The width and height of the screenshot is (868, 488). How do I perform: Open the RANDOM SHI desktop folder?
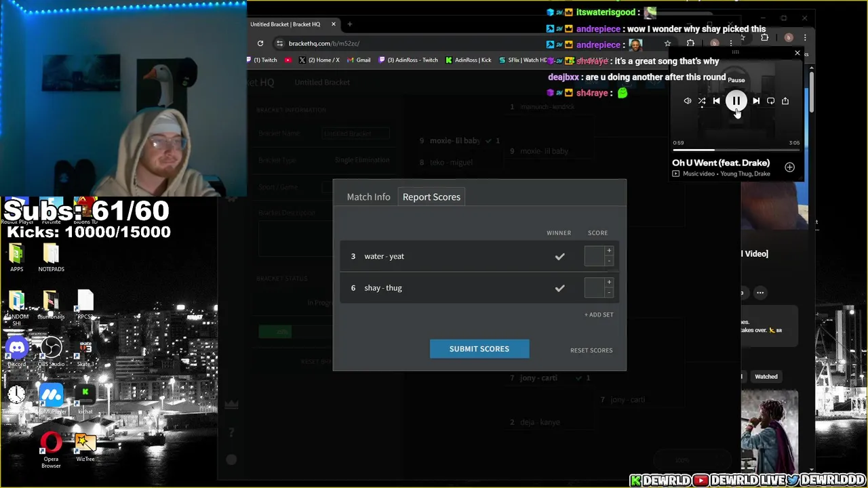[x=16, y=308]
